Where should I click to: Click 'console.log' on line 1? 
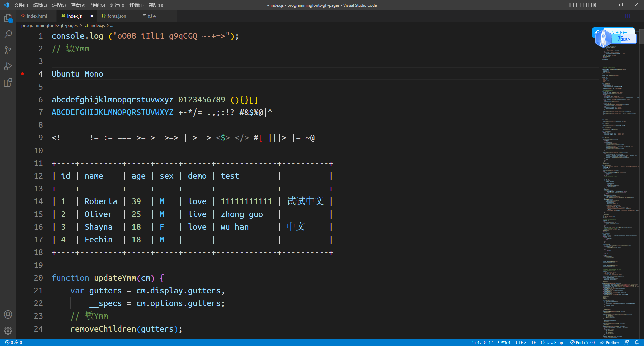77,36
